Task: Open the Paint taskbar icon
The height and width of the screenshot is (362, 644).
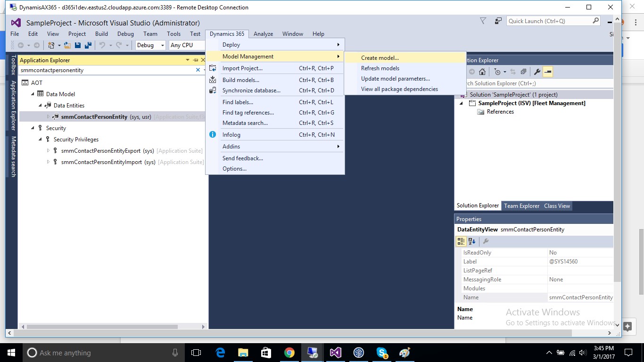Action: pyautogui.click(x=405, y=353)
